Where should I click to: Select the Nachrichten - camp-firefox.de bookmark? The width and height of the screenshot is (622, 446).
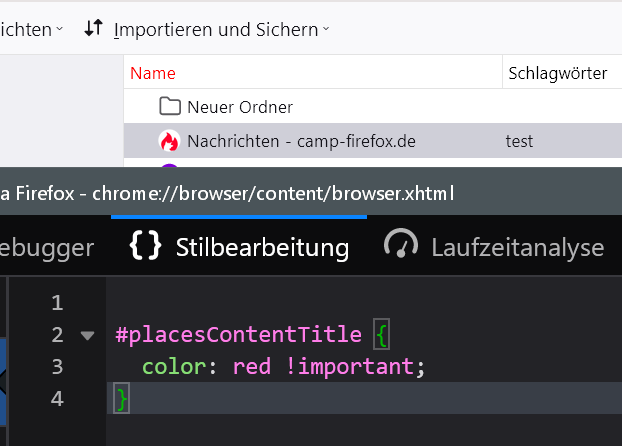(x=301, y=141)
